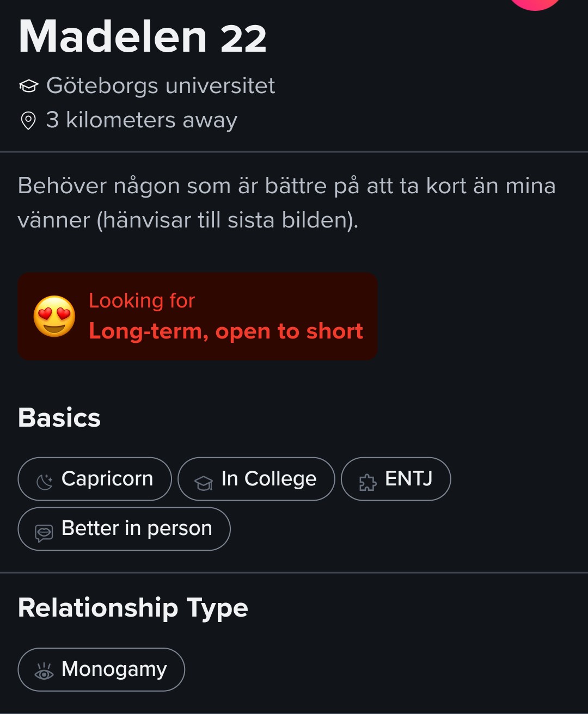Select the Monogamy chip
588x714 pixels.
click(101, 669)
